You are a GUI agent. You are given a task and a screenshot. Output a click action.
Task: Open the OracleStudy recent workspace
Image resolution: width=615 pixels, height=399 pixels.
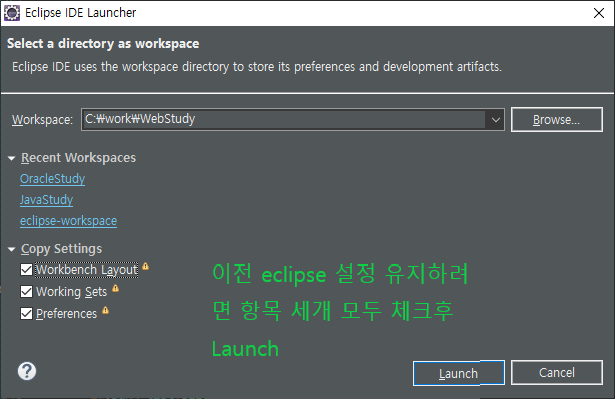(53, 179)
